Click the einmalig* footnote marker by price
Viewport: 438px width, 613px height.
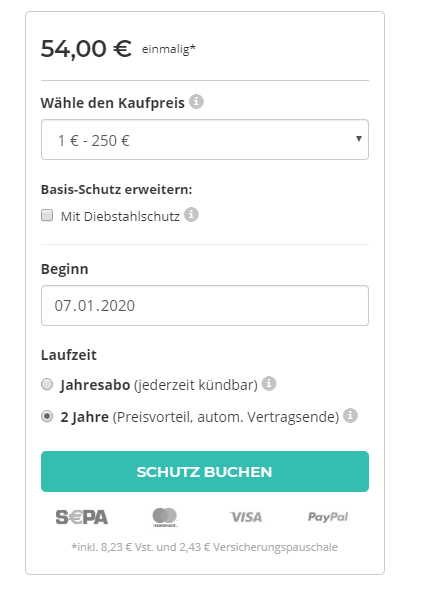(169, 49)
